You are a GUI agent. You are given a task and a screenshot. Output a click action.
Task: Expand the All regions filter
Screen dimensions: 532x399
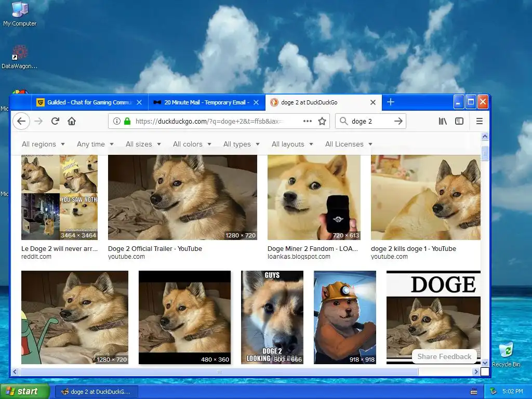[43, 144]
